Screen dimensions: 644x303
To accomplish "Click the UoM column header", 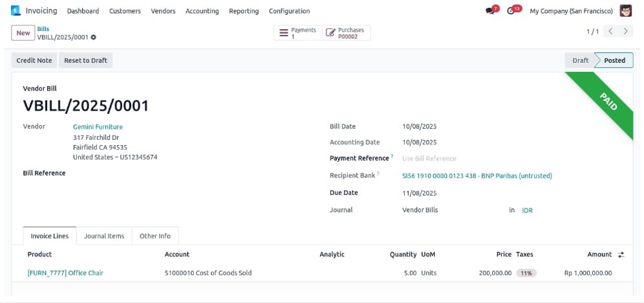I will [428, 254].
